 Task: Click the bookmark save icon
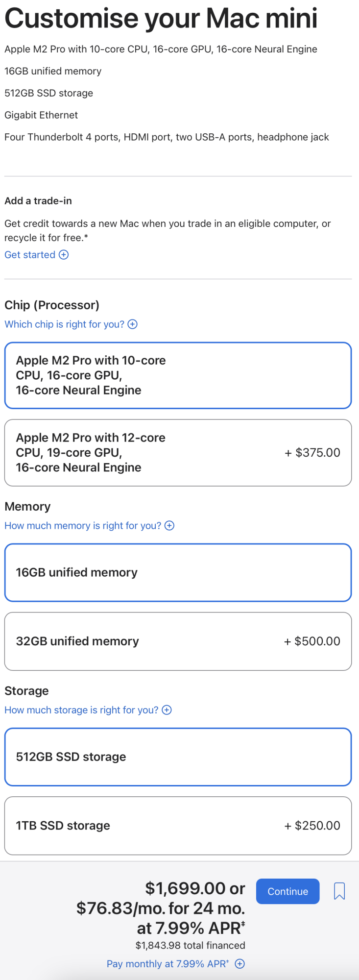point(339,891)
